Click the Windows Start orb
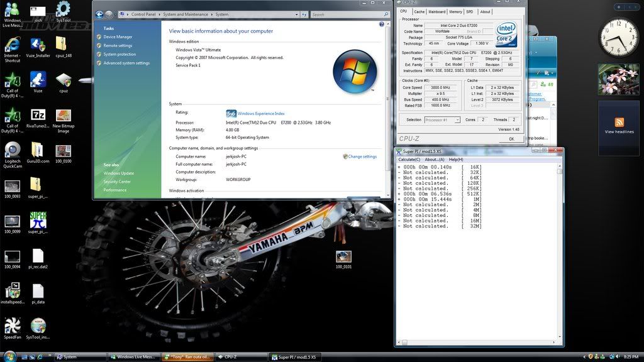The width and height of the screenshot is (644, 362). 10,356
